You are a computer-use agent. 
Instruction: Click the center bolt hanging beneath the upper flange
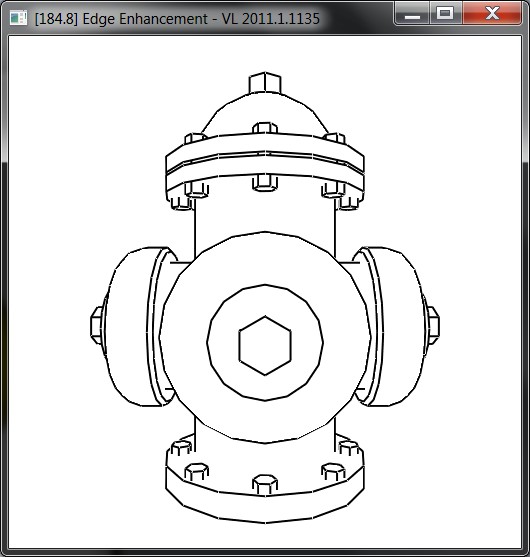pyautogui.click(x=265, y=183)
